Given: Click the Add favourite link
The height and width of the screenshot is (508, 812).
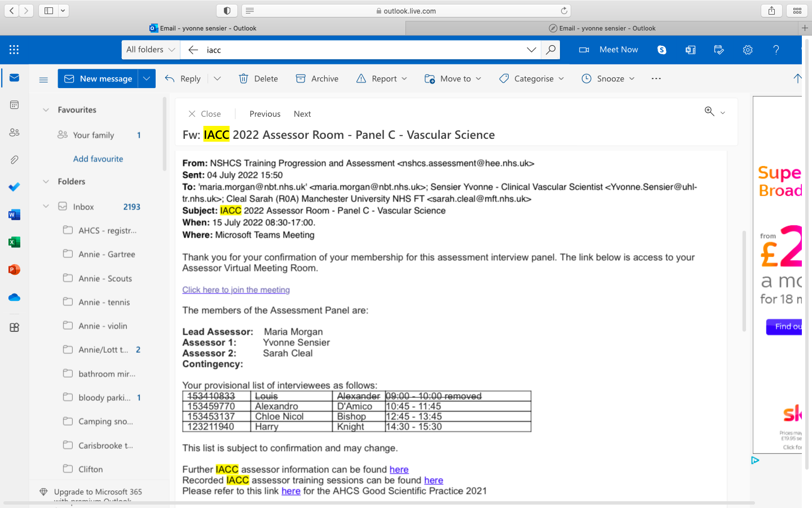Looking at the screenshot, I should [98, 159].
